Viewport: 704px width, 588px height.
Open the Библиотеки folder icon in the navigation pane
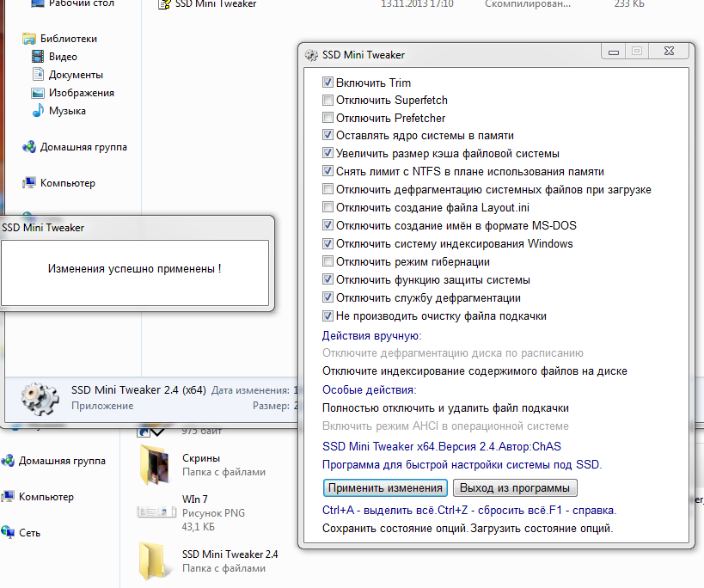tap(29, 39)
